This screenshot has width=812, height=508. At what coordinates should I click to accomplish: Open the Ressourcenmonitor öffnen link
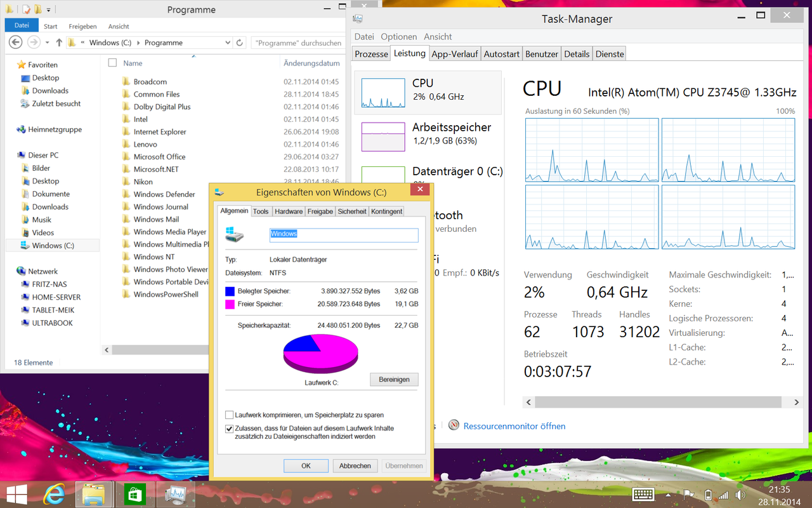[514, 426]
